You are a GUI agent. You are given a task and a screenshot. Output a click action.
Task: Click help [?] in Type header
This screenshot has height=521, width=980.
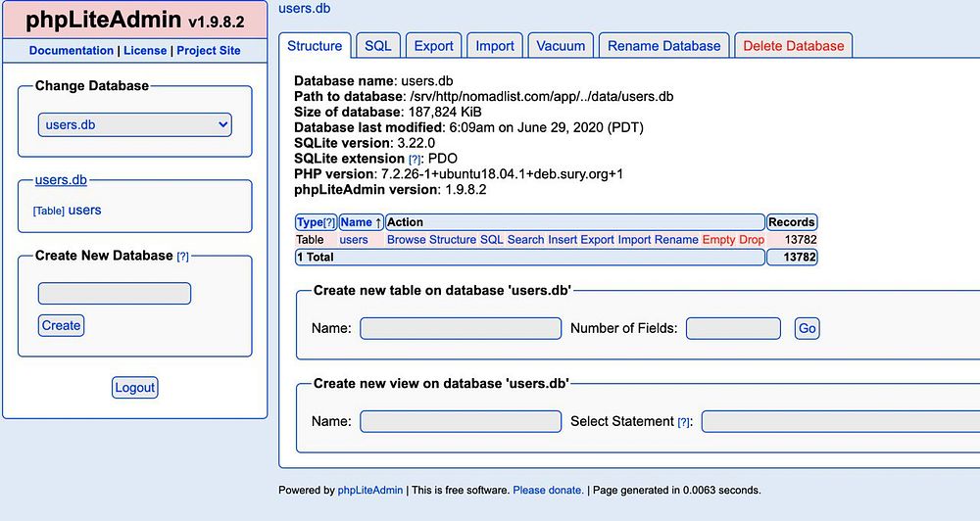pyautogui.click(x=329, y=222)
